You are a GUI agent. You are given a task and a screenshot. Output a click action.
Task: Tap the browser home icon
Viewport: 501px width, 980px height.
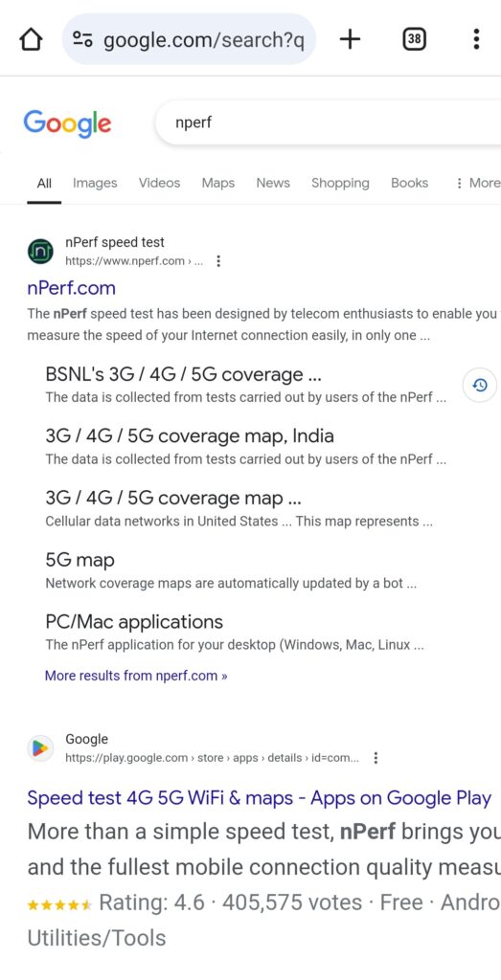coord(31,40)
